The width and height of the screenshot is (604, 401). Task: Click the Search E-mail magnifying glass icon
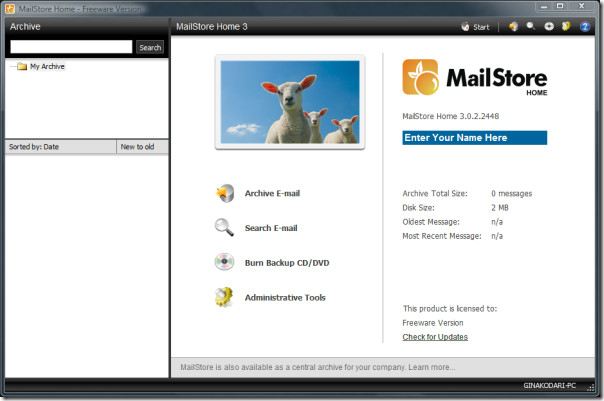click(224, 227)
